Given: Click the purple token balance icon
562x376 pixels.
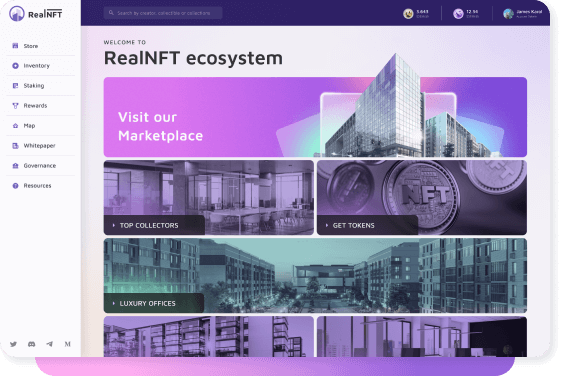Looking at the screenshot, I should (x=458, y=14).
